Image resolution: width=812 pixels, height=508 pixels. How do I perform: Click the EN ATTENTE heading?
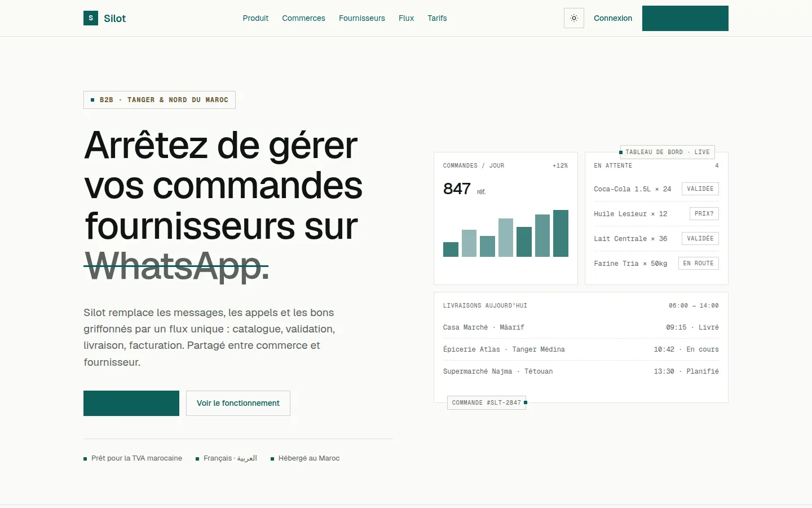pyautogui.click(x=613, y=166)
